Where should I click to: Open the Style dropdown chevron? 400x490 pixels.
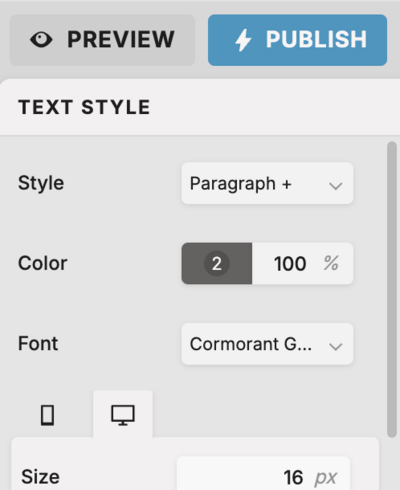pos(335,185)
